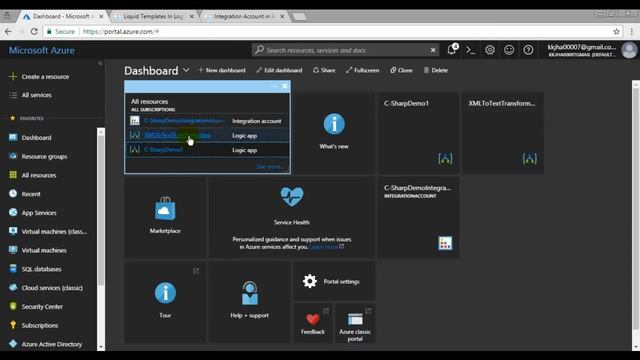Click Edit dashboard button
Image resolution: width=640 pixels, height=360 pixels.
tap(279, 70)
